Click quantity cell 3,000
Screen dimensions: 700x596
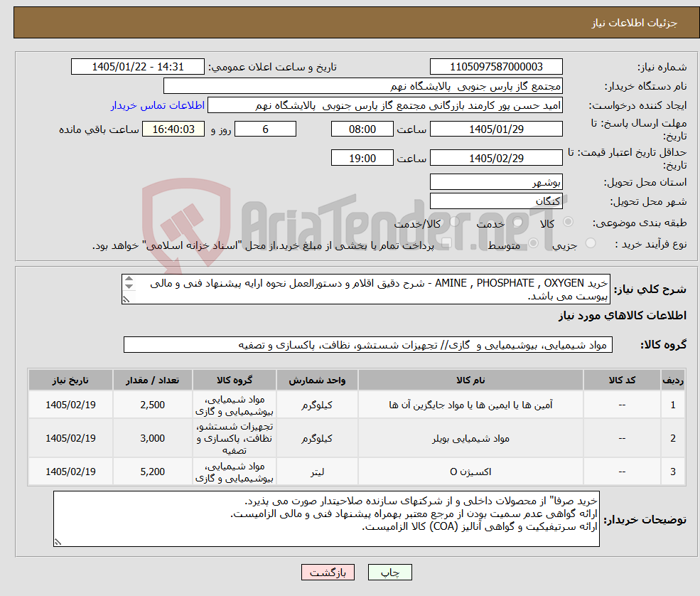click(x=153, y=438)
